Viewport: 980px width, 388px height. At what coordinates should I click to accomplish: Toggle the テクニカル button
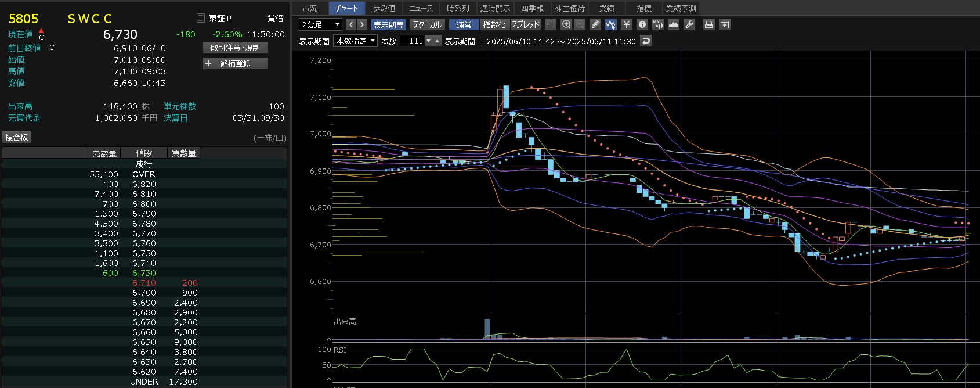[x=427, y=24]
